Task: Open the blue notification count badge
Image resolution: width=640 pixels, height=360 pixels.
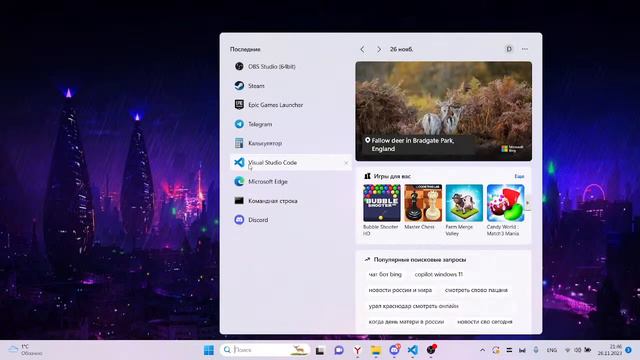Action: (629, 350)
